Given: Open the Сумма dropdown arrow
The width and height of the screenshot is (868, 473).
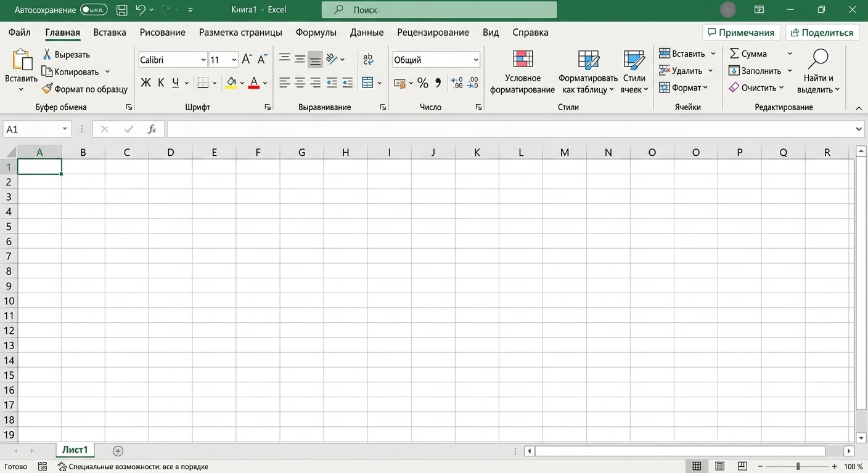Looking at the screenshot, I should [790, 54].
